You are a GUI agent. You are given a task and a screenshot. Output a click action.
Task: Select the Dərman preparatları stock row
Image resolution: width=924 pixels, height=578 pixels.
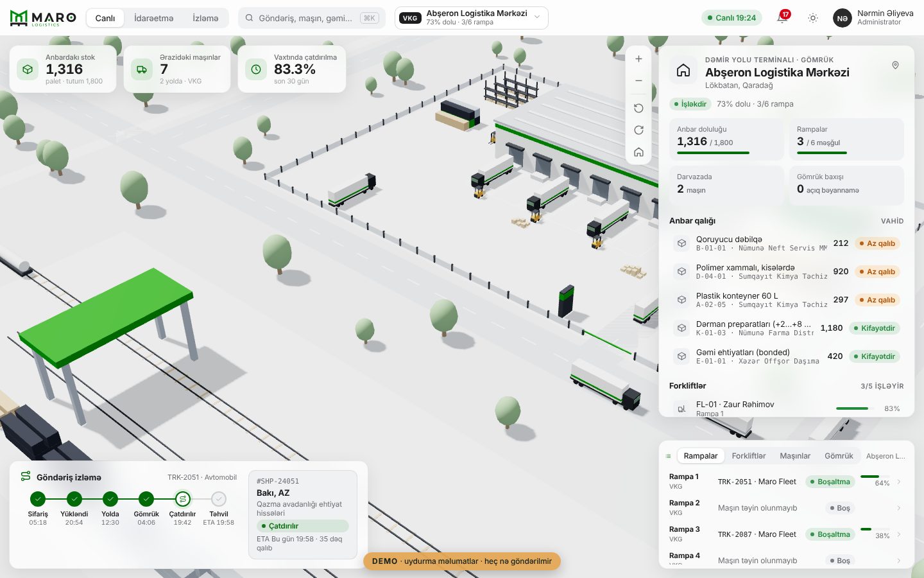coord(787,328)
